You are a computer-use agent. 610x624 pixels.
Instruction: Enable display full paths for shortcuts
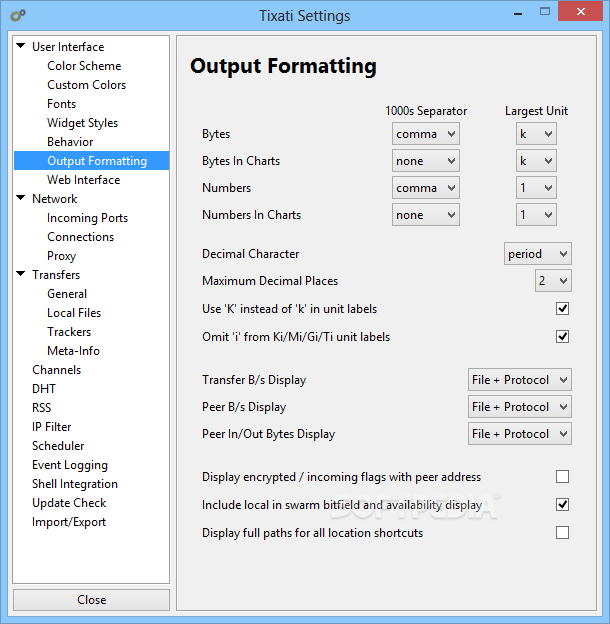coord(562,532)
